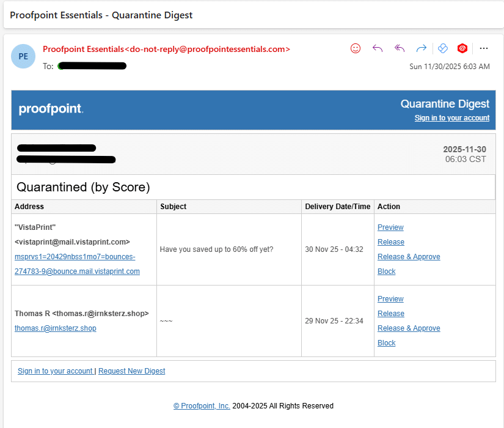
Task: Click the red hexagon @ add-in icon
Action: pyautogui.click(x=462, y=48)
